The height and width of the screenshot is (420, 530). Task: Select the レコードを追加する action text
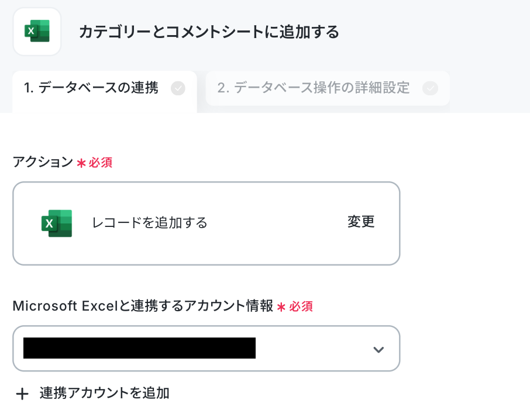[150, 223]
